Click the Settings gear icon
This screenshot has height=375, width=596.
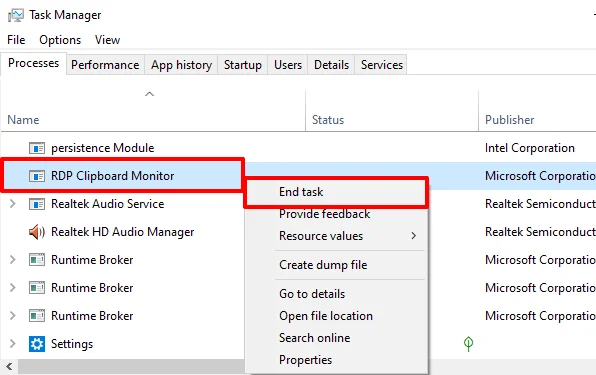pos(37,344)
